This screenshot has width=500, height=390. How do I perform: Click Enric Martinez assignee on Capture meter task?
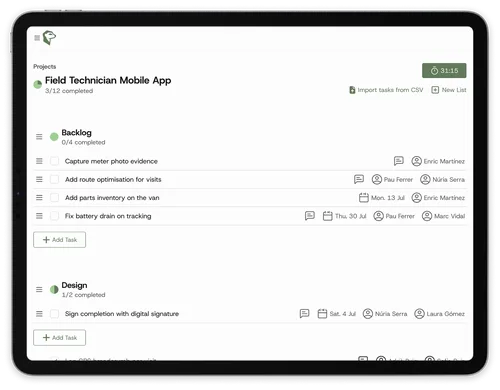[x=438, y=161]
